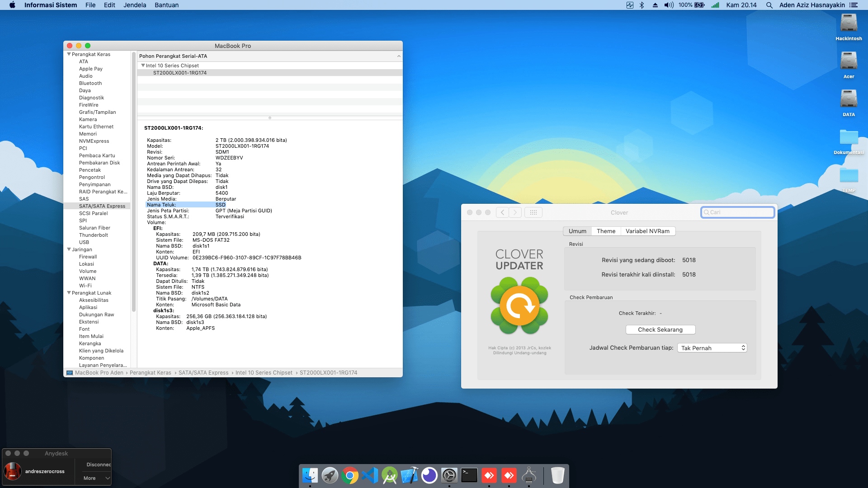This screenshot has width=868, height=488.
Task: Launch Launchpad rocket icon in dock
Action: [330, 475]
